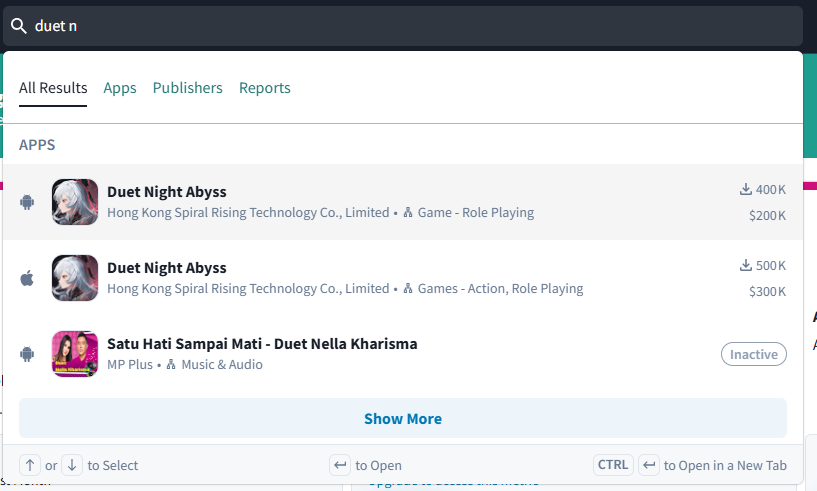Click the APPS section heading
This screenshot has width=817, height=491.
[x=37, y=145]
